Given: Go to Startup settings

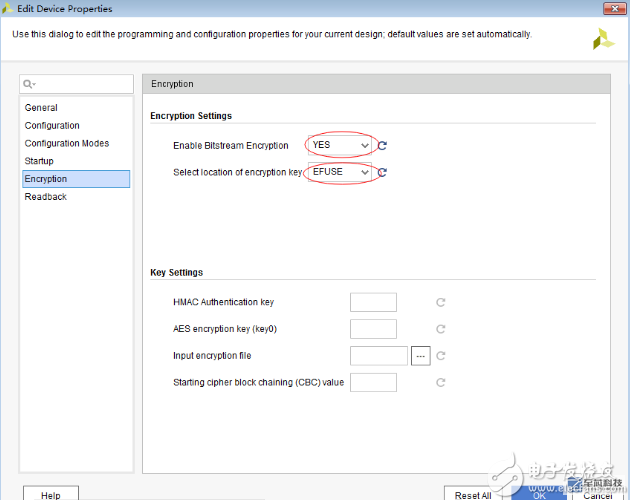Looking at the screenshot, I should click(39, 161).
